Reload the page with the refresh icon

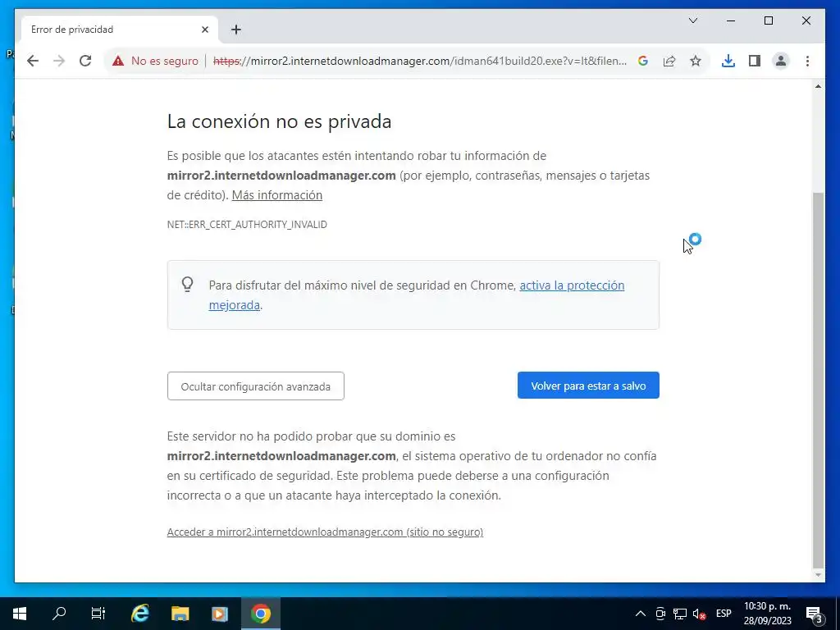pos(85,61)
